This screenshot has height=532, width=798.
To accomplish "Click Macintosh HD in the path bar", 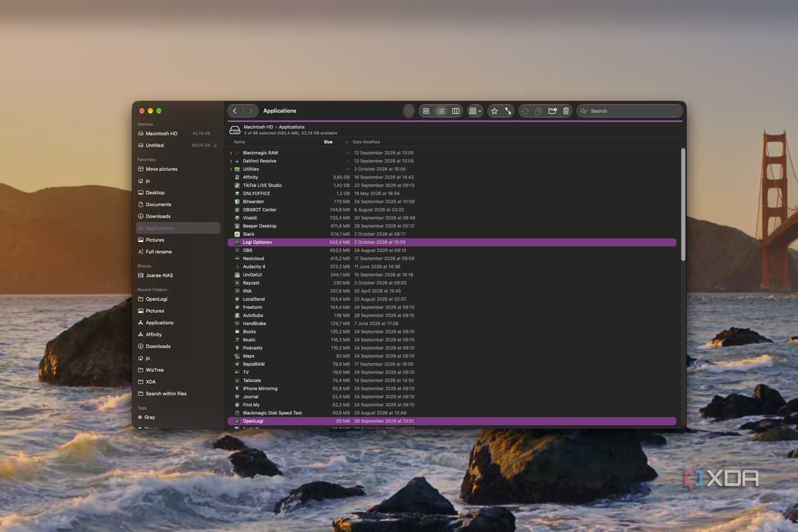I will [258, 127].
